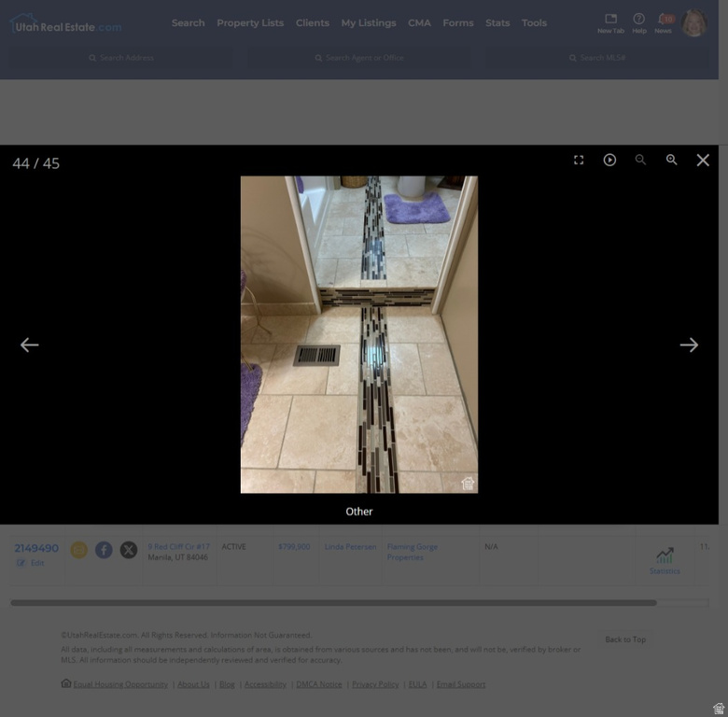728x717 pixels.
Task: Open the Property Lists menu
Action: [x=250, y=22]
